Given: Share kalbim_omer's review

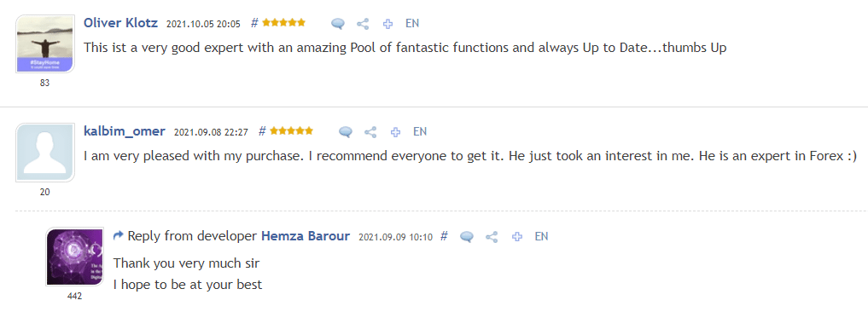Looking at the screenshot, I should coord(370,132).
